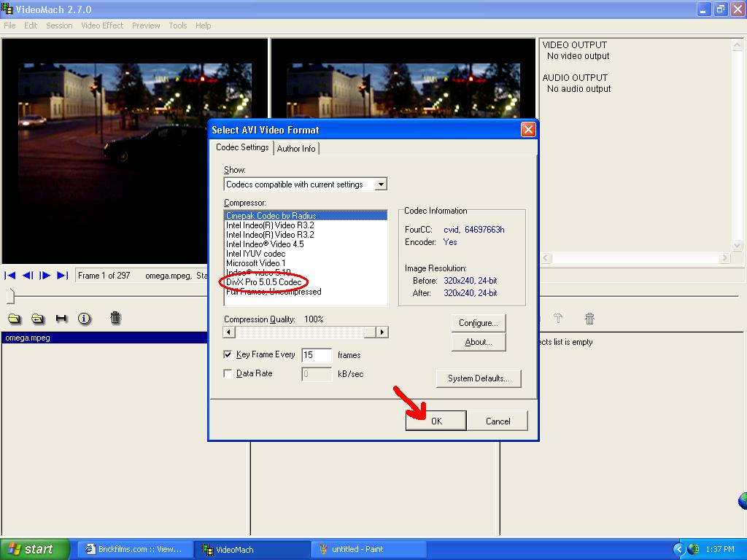Image resolution: width=747 pixels, height=560 pixels.
Task: Click the Configure... button
Action: coord(478,323)
